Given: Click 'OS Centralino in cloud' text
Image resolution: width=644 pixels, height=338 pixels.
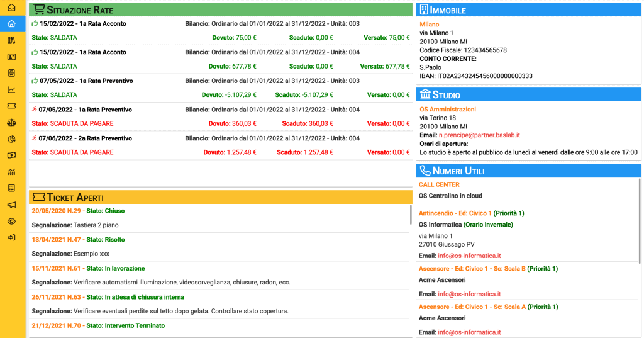Looking at the screenshot, I should click(x=450, y=196).
